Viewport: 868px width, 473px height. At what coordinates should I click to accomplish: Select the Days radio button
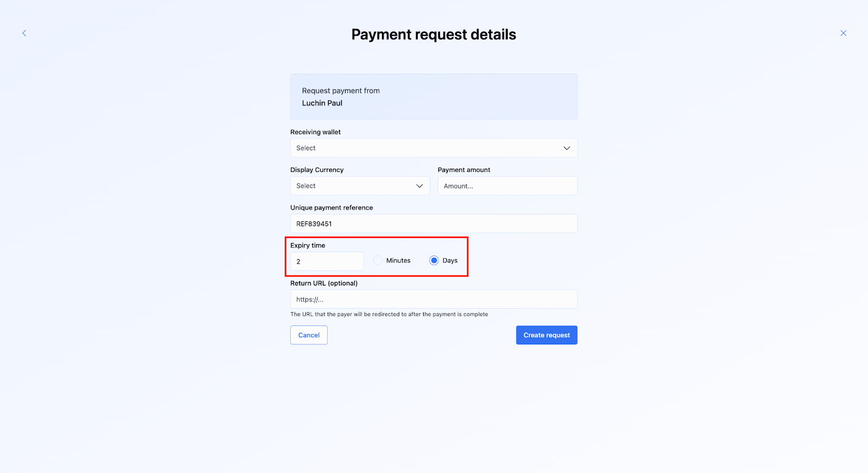[434, 261]
